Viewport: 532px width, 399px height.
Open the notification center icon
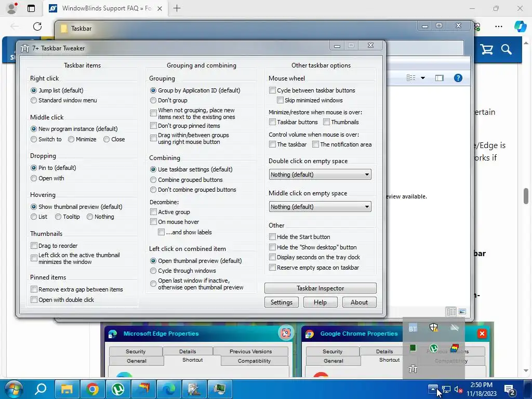coord(510,390)
